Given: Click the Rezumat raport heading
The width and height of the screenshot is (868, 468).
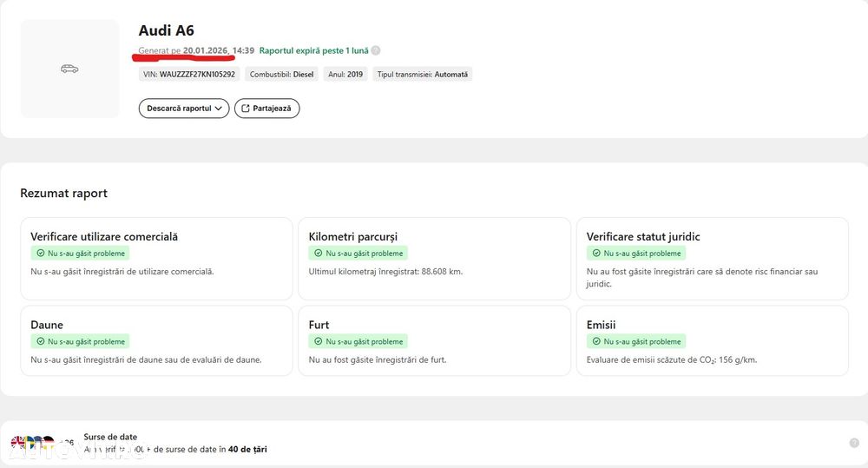Looking at the screenshot, I should click(x=63, y=194).
